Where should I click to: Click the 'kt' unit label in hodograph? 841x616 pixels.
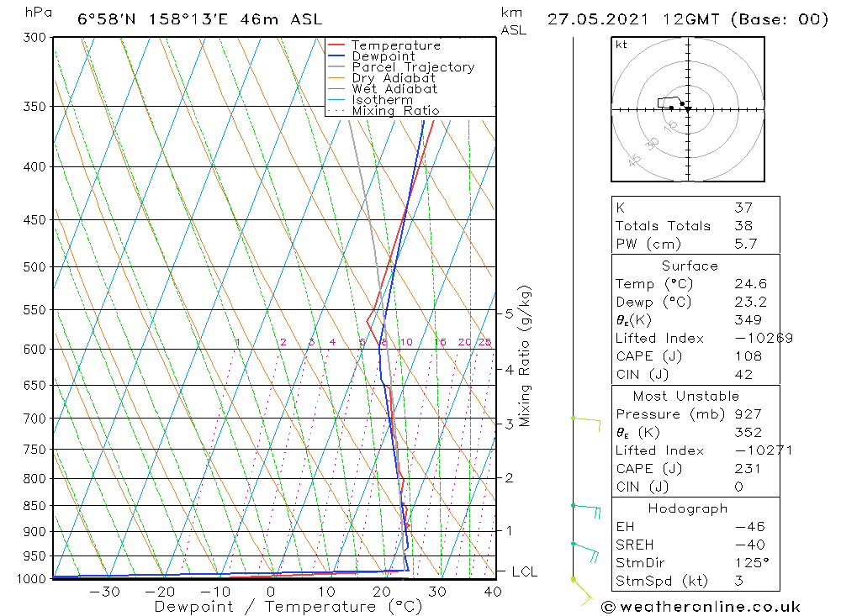point(621,45)
